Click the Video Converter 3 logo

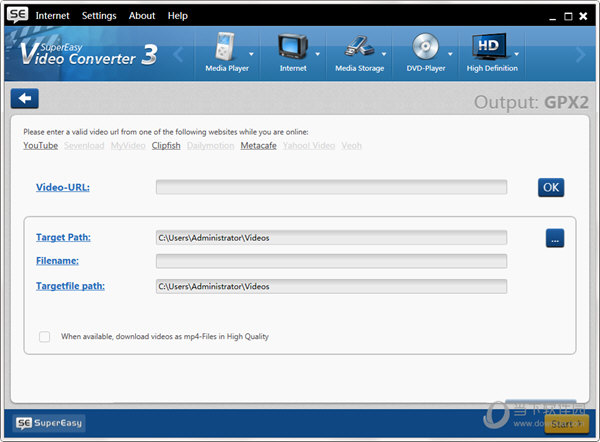(x=89, y=54)
